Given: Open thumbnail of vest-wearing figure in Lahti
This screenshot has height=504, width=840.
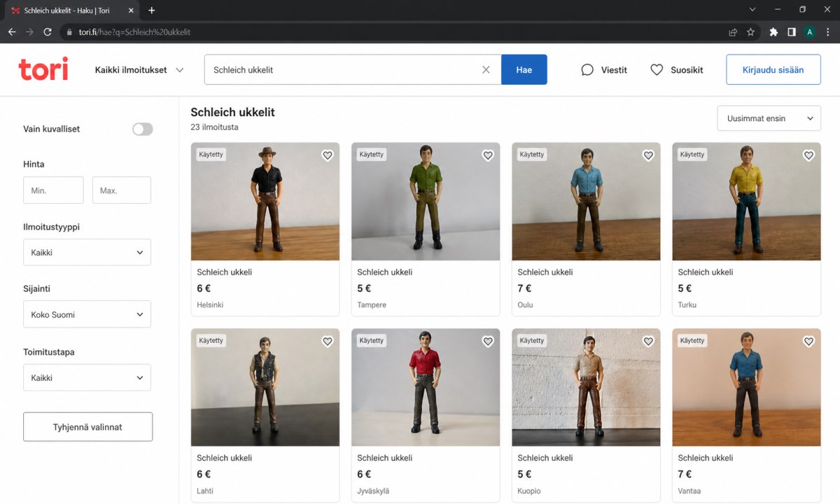Looking at the screenshot, I should pos(265,387).
